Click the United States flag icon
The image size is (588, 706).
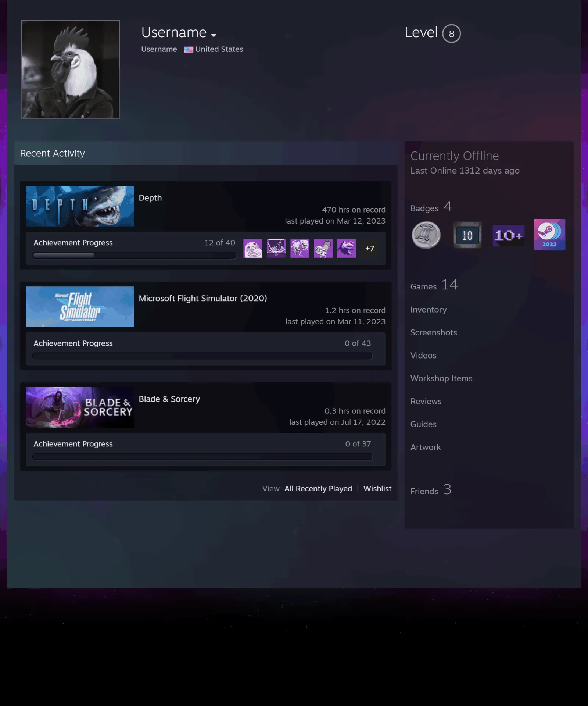point(189,50)
